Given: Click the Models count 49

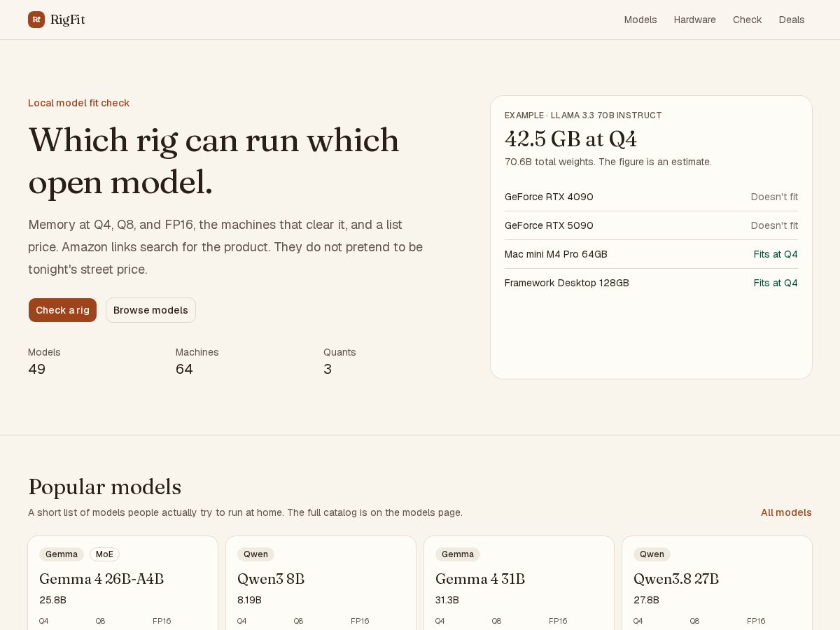Looking at the screenshot, I should point(36,369).
